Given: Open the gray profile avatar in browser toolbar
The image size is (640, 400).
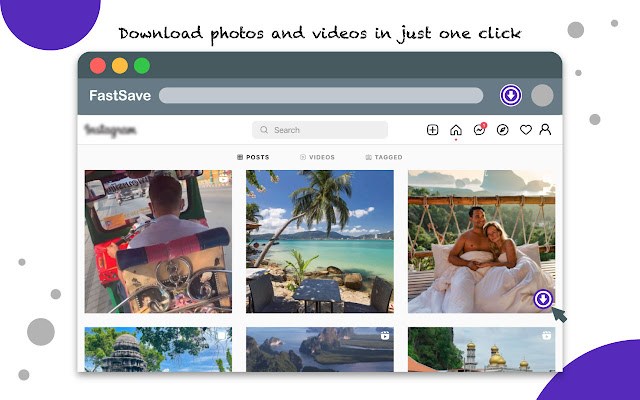Looking at the screenshot, I should pos(542,96).
